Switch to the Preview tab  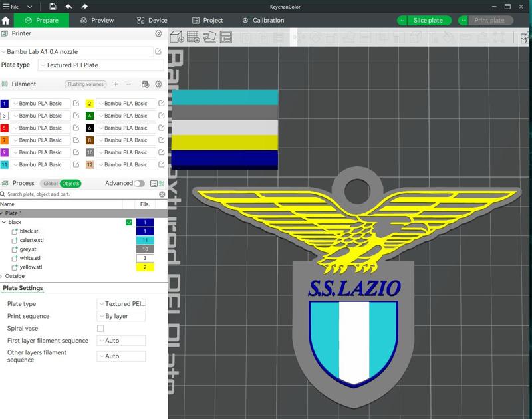click(x=97, y=21)
